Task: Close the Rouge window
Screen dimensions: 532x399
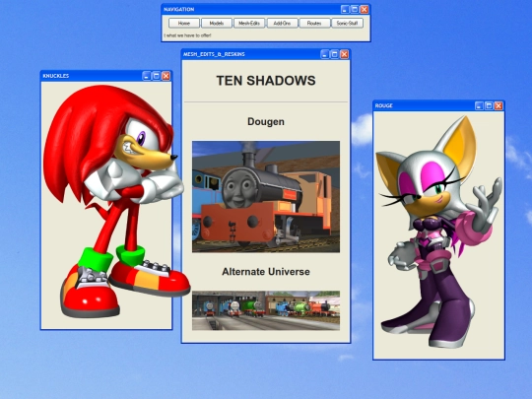Action: pyautogui.click(x=499, y=105)
